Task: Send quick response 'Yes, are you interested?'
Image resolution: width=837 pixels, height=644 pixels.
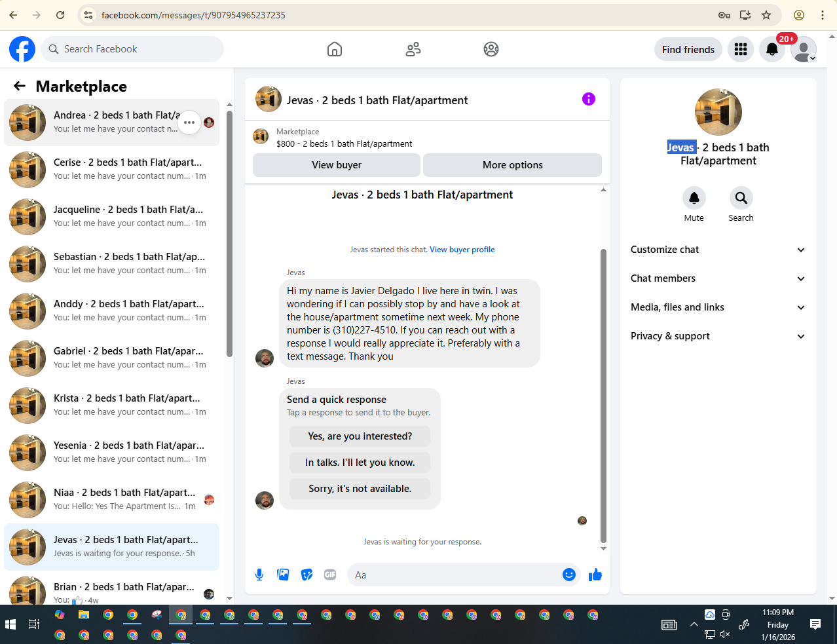Action: point(360,436)
